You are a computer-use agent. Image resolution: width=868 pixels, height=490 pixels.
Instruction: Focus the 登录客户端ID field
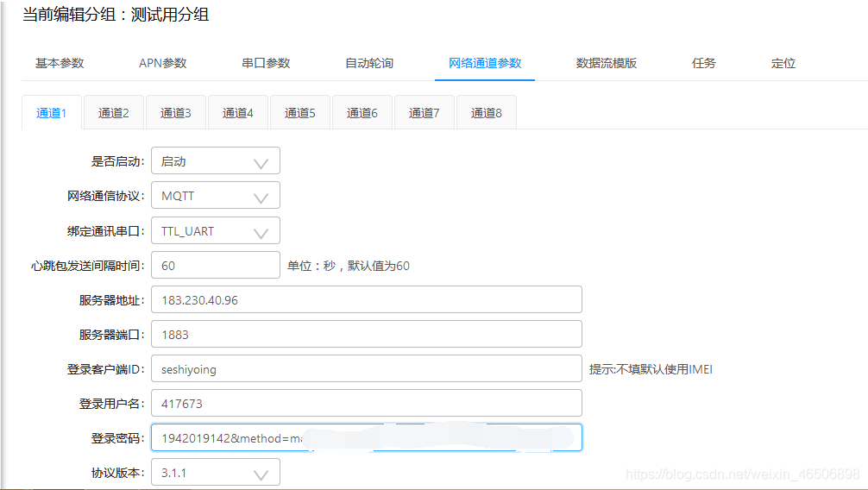coord(367,368)
